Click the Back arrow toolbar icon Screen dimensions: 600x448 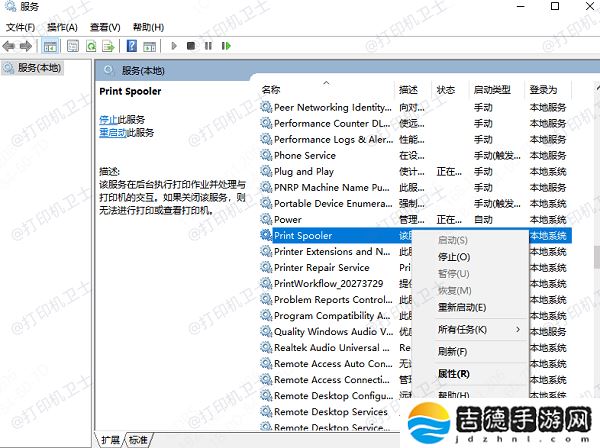pyautogui.click(x=8, y=46)
